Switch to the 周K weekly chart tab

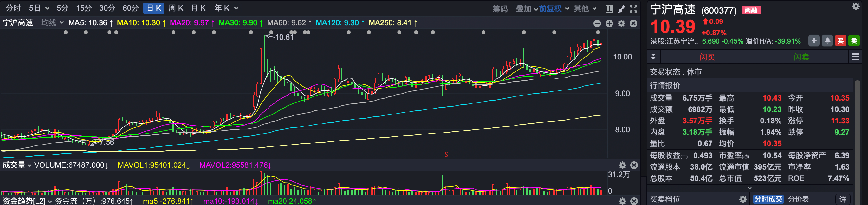click(176, 8)
